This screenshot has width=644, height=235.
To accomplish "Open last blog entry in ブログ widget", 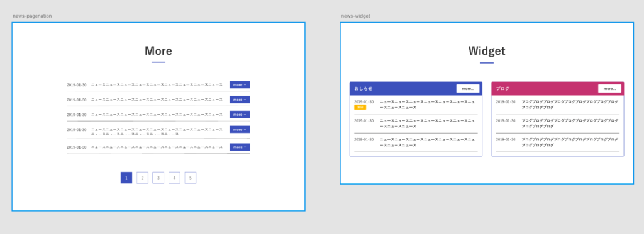I will point(557,142).
